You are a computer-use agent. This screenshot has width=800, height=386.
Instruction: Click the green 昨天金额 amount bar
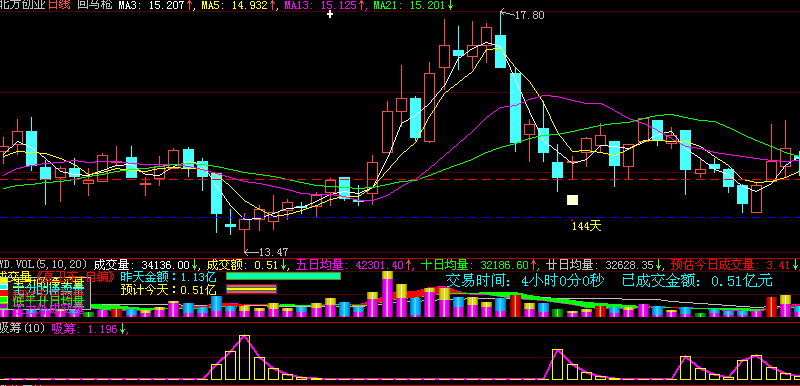[x=283, y=276]
